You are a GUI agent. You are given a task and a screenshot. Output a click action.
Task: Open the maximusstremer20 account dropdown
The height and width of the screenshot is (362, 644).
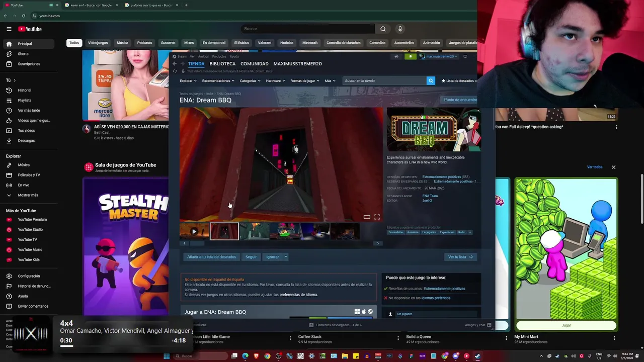click(x=438, y=56)
